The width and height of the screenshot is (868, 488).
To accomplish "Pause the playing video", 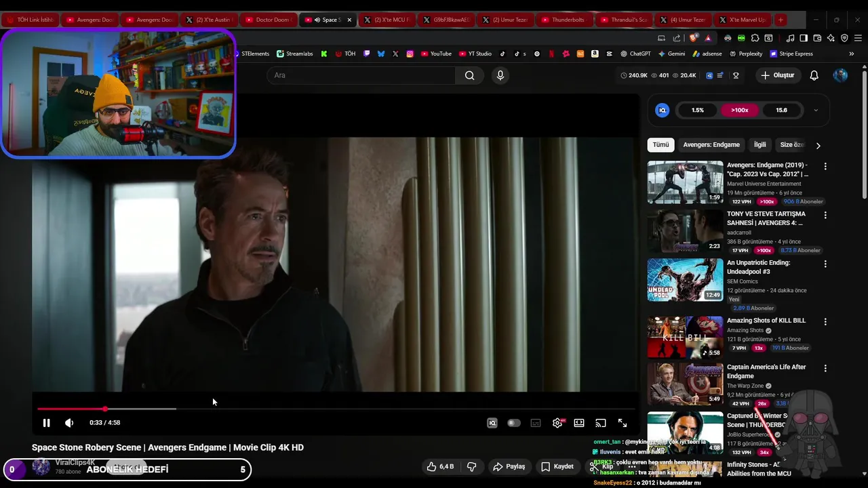I will [x=46, y=423].
